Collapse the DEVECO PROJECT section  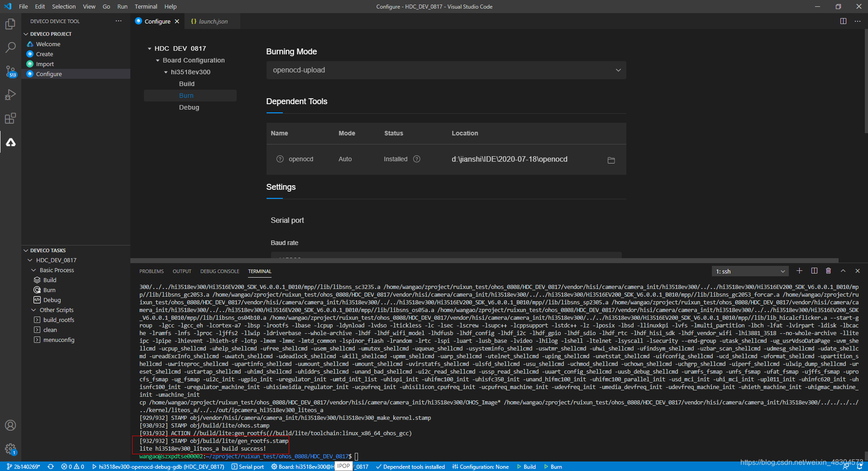pos(26,34)
